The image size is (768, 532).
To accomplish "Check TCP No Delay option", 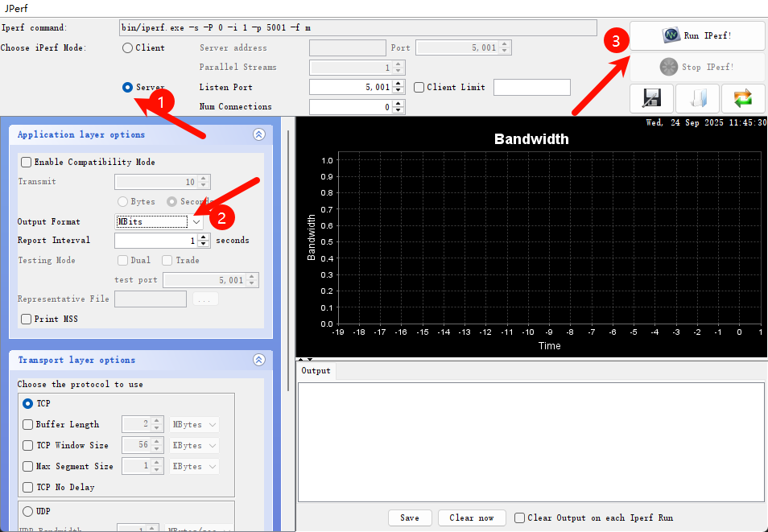I will pos(28,488).
